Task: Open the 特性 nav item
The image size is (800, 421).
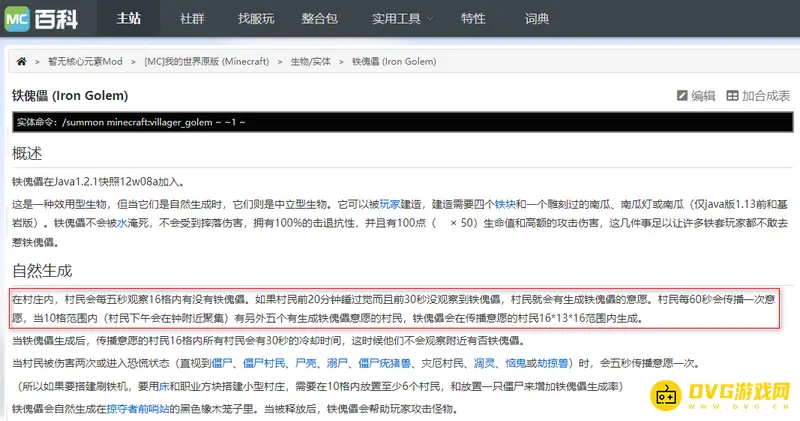Action: (474, 18)
